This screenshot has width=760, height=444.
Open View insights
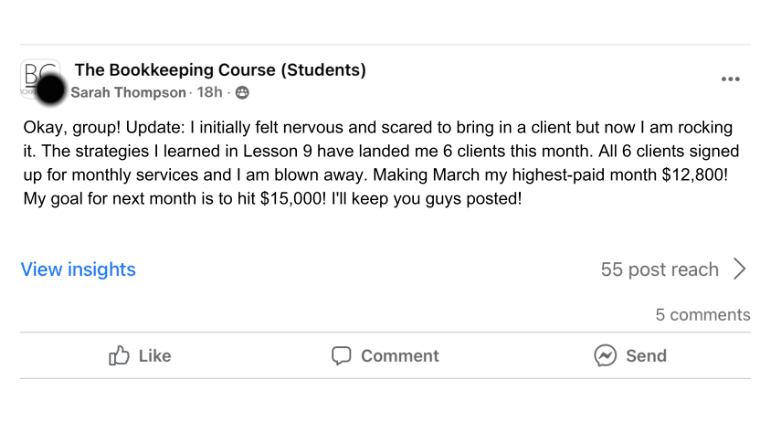tap(78, 269)
